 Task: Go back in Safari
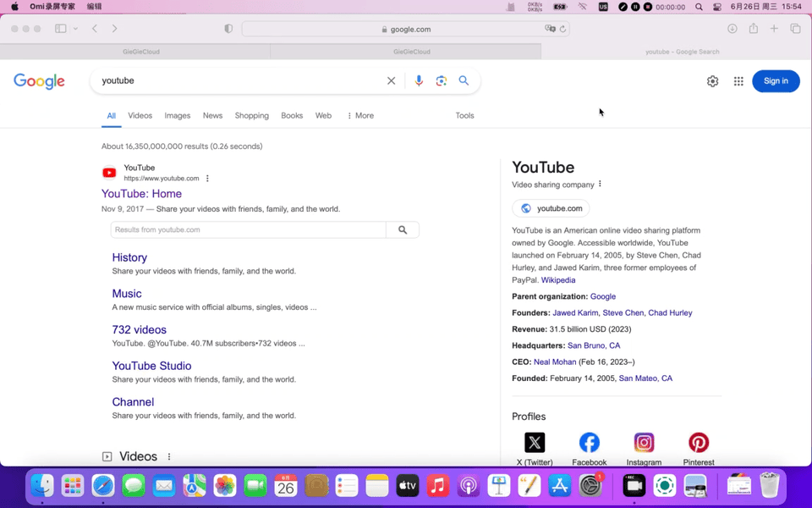95,29
